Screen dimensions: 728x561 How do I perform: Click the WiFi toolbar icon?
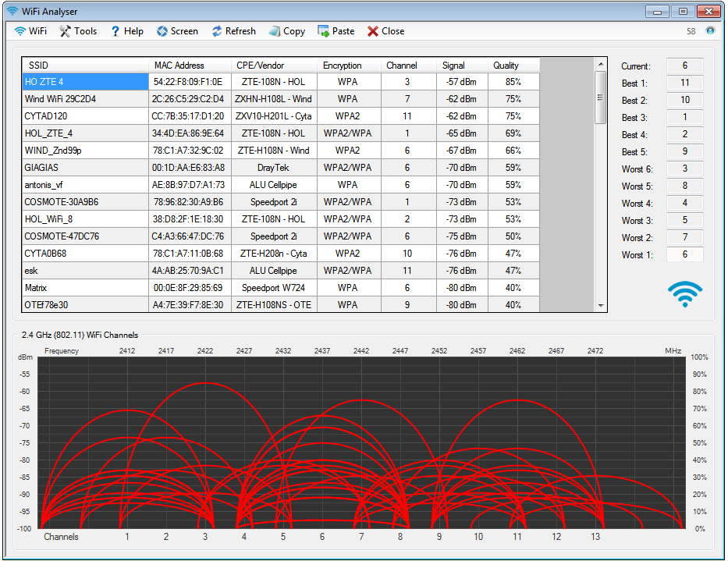tap(30, 31)
